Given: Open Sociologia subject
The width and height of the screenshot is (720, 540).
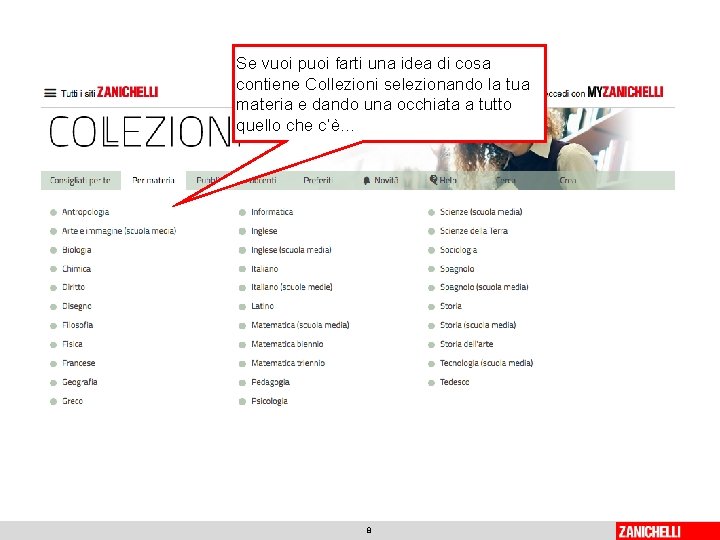Looking at the screenshot, I should point(458,250).
